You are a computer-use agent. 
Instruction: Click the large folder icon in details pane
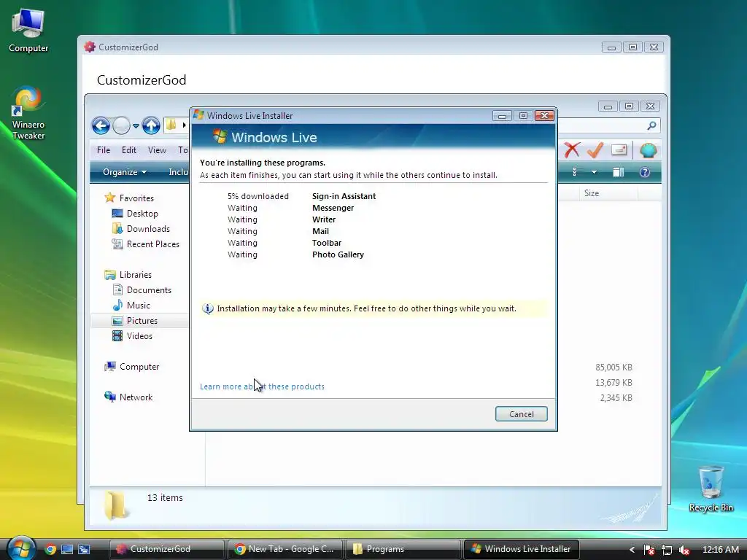[x=115, y=506]
